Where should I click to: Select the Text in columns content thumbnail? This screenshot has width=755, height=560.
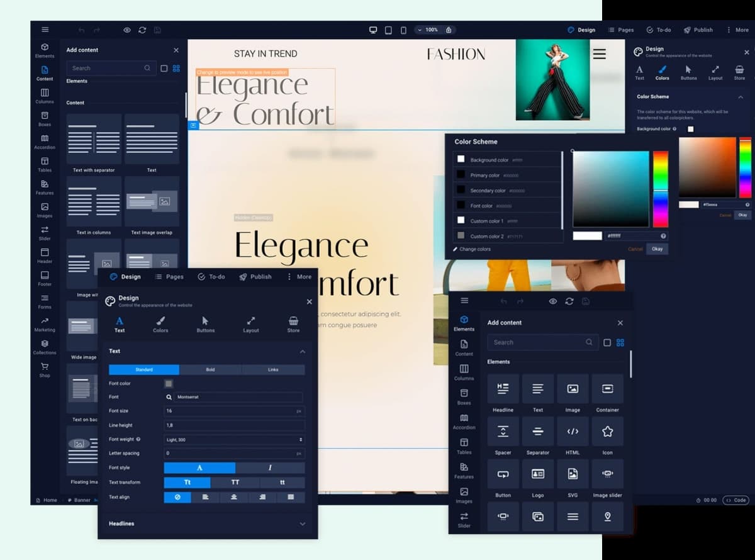tap(94, 201)
